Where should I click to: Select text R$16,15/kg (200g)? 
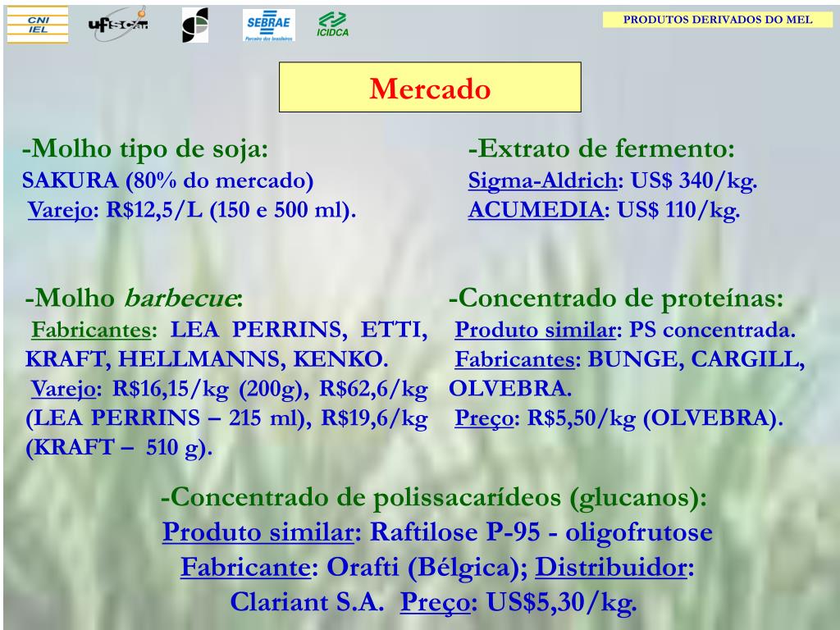click(x=211, y=389)
